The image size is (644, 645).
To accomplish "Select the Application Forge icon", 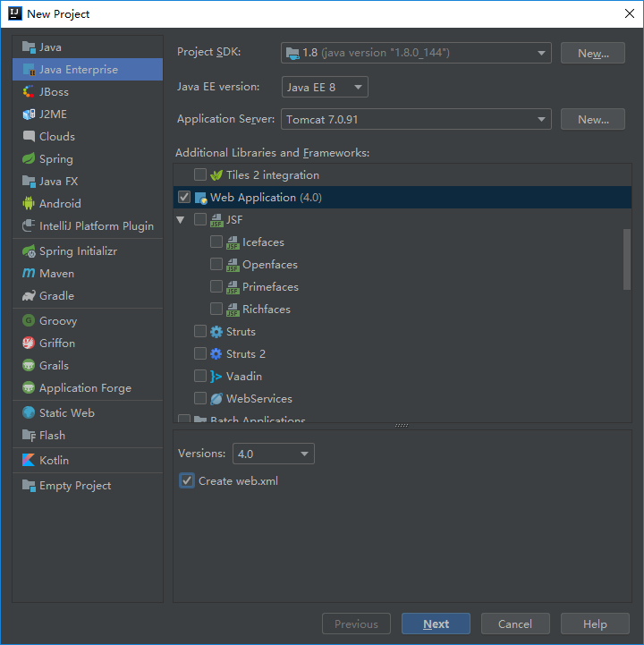I will 29,387.
